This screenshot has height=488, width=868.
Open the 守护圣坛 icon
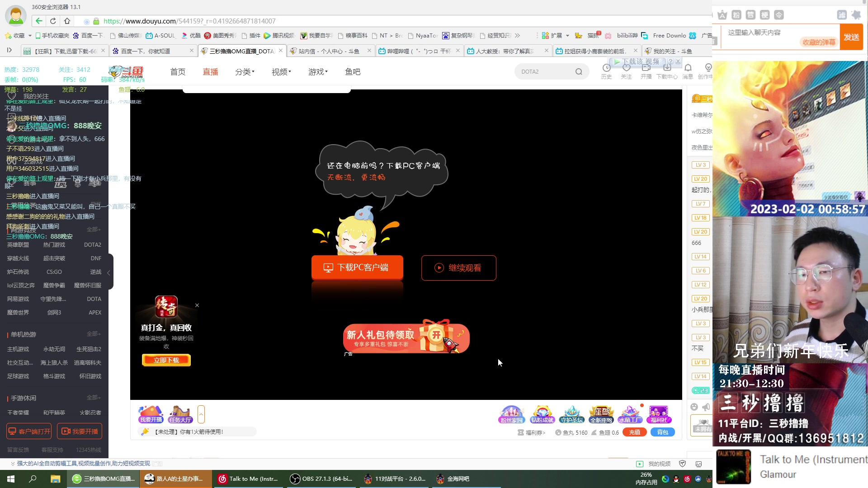click(x=571, y=414)
